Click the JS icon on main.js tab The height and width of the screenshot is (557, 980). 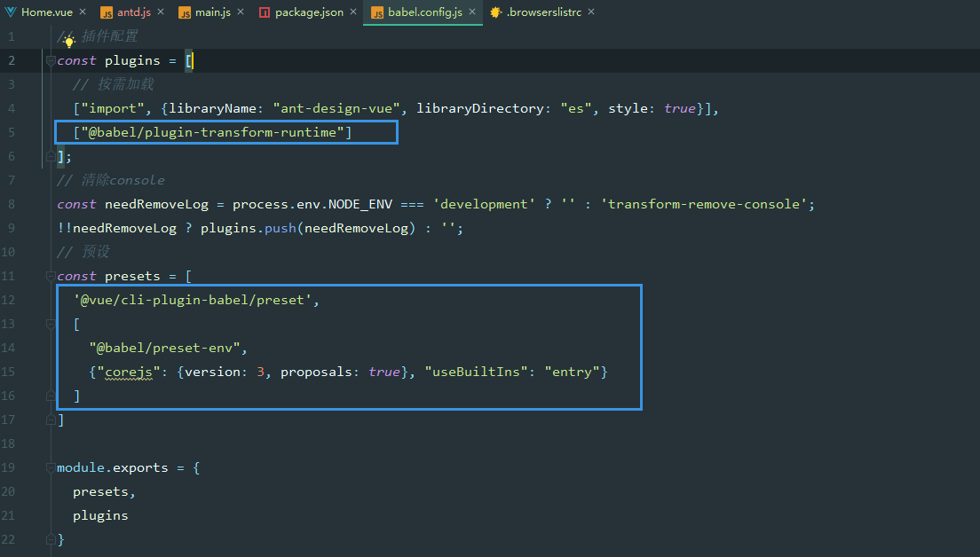pyautogui.click(x=185, y=12)
